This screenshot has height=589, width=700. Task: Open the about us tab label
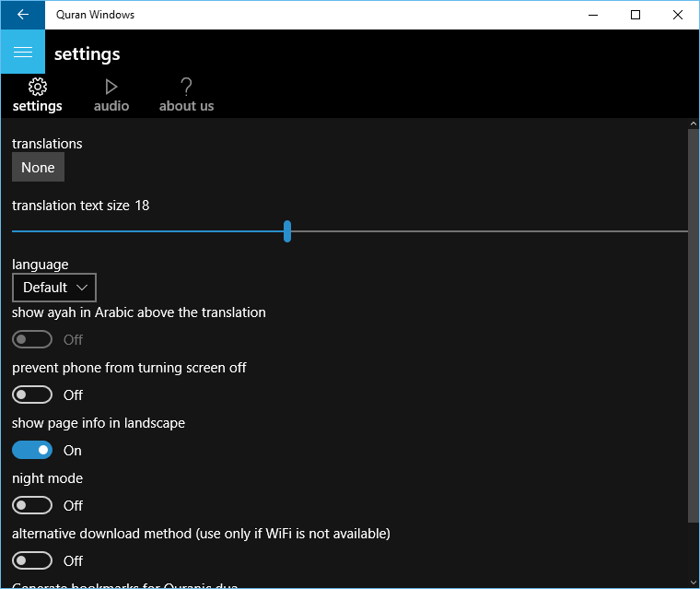186,106
